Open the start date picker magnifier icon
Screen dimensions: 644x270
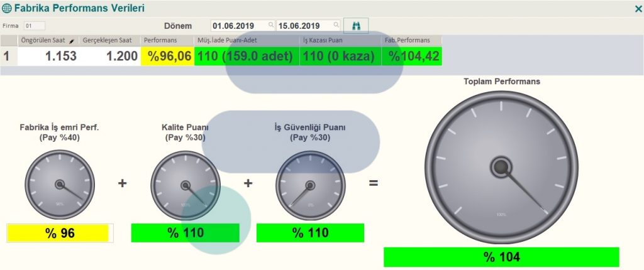271,26
